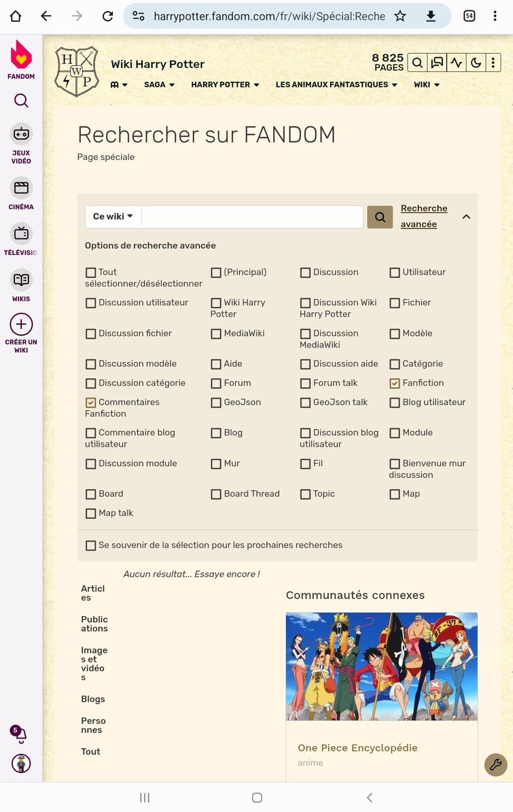Tick the Catégorie checkbox

pyautogui.click(x=395, y=364)
